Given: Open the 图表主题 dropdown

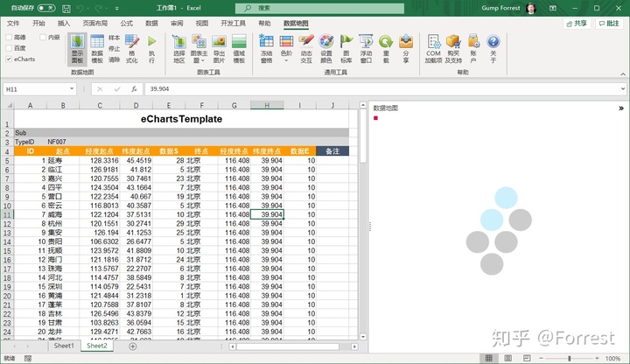Looking at the screenshot, I should tap(199, 57).
